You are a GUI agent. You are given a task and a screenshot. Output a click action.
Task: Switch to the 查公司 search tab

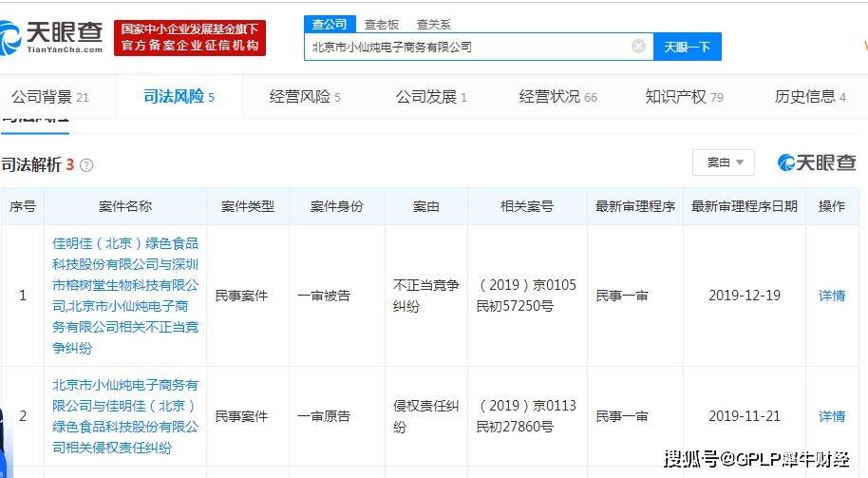pyautogui.click(x=330, y=24)
